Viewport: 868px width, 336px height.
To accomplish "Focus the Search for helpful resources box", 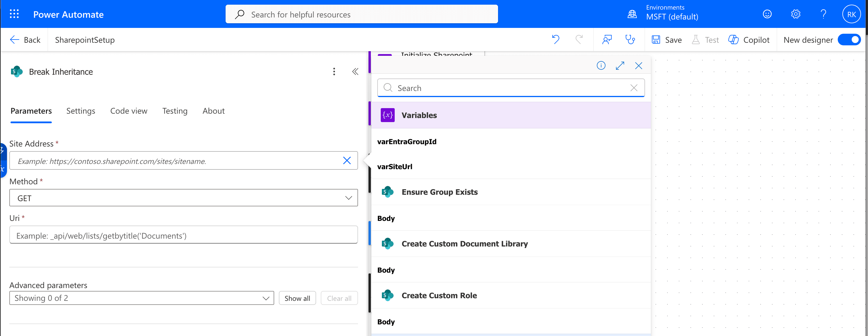I will tap(362, 14).
